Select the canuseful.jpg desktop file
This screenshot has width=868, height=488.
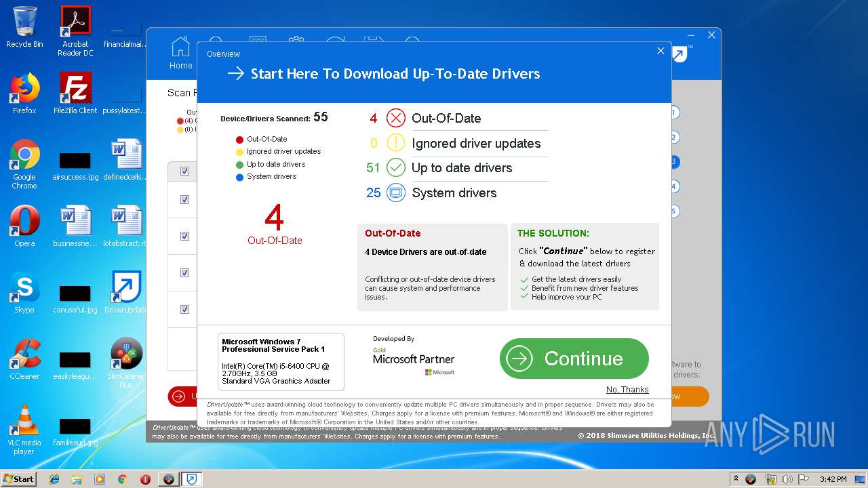(75, 300)
